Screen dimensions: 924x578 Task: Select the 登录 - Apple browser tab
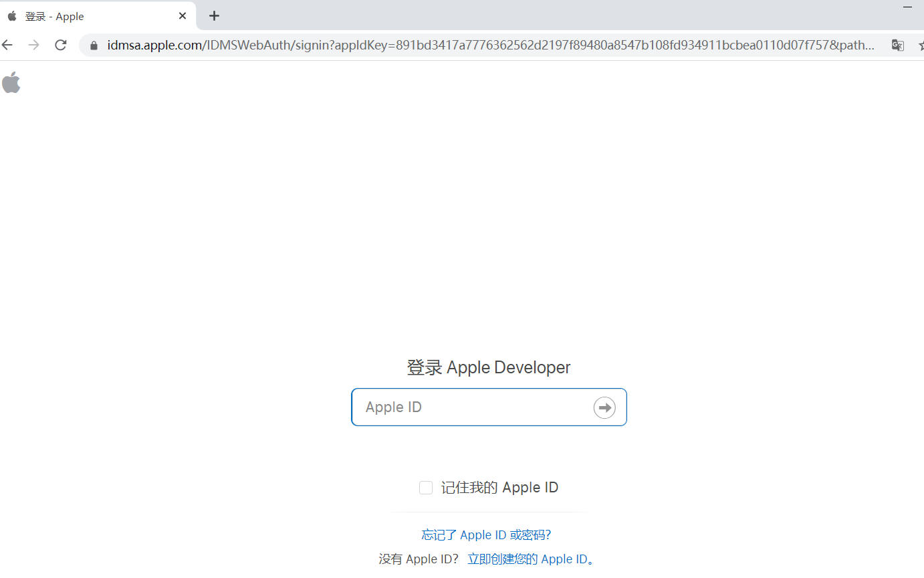click(x=98, y=16)
